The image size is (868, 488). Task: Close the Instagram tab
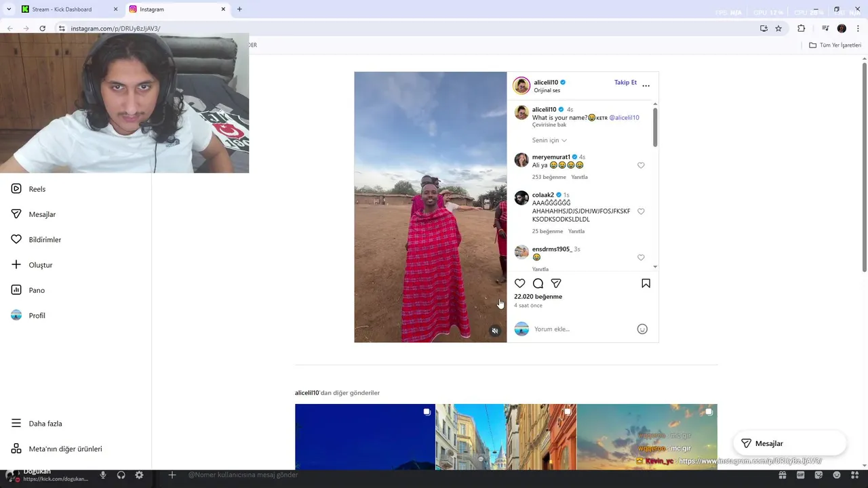[x=223, y=9]
